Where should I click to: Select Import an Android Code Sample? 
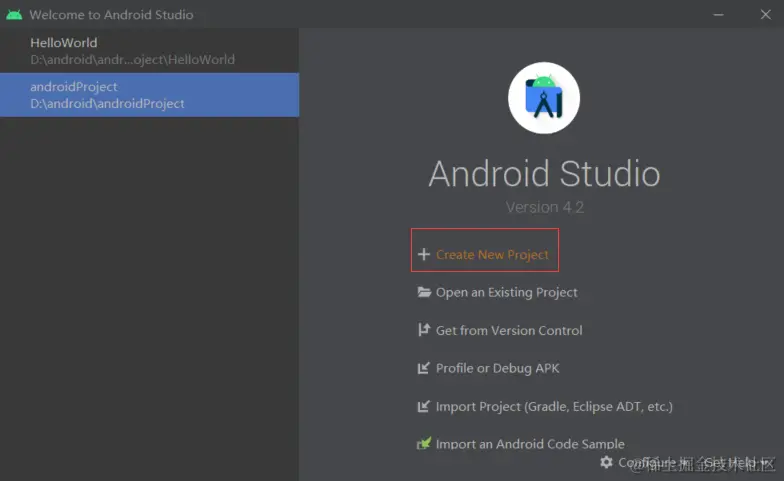coord(530,444)
